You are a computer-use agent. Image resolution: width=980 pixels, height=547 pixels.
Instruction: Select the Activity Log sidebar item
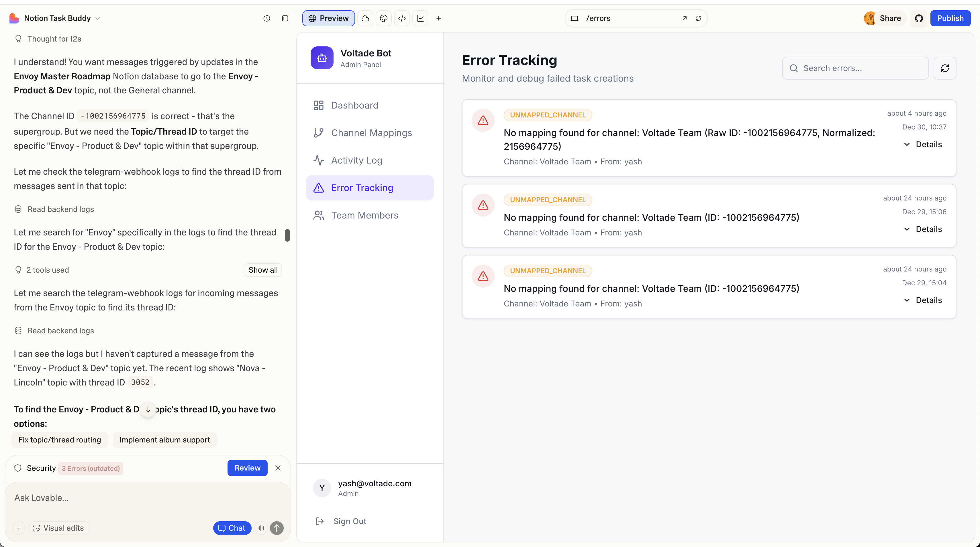click(x=357, y=160)
